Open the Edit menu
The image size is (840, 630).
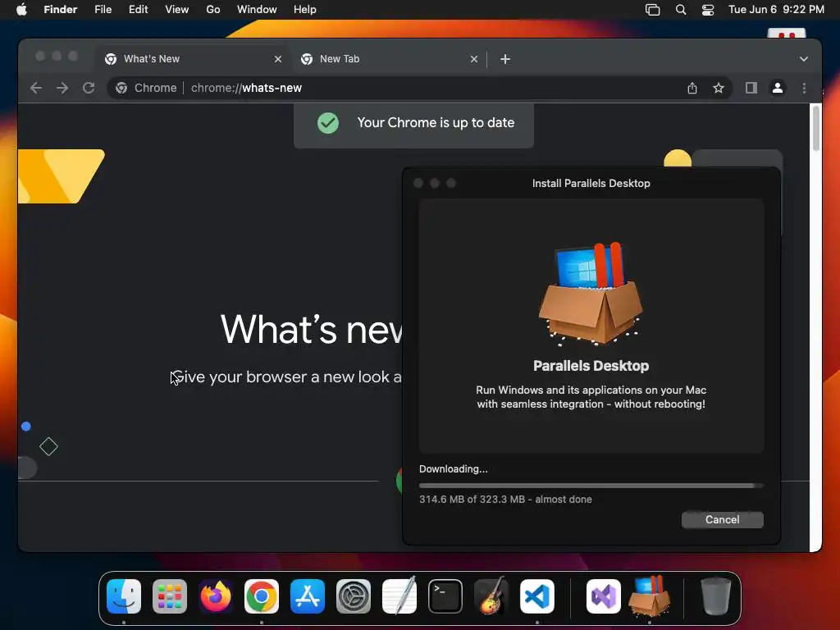[x=138, y=10]
